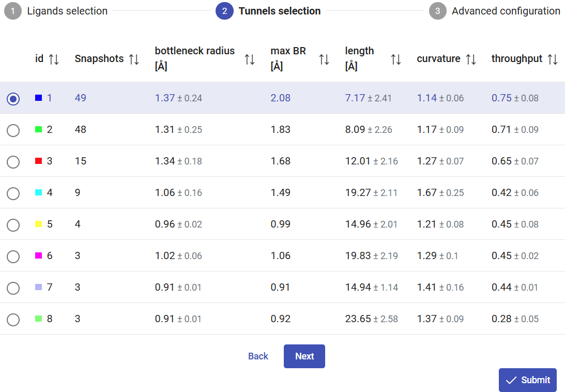Open Advanced configuration step
The height and width of the screenshot is (392, 565).
click(506, 11)
